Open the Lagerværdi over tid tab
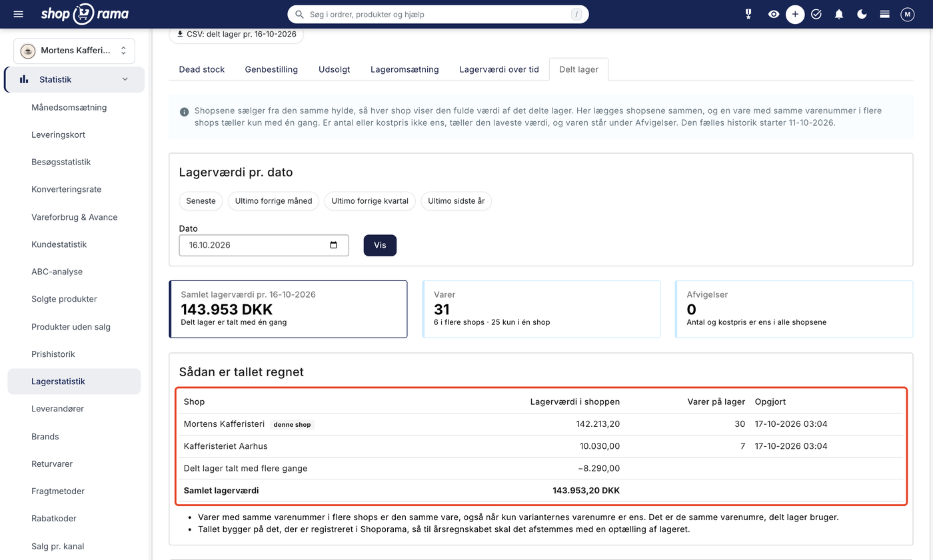This screenshot has width=933, height=560. click(x=499, y=69)
